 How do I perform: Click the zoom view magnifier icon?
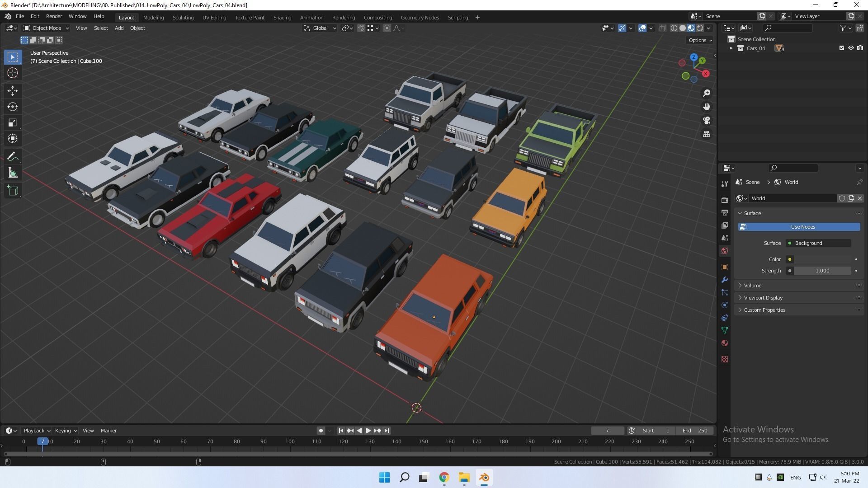click(707, 93)
